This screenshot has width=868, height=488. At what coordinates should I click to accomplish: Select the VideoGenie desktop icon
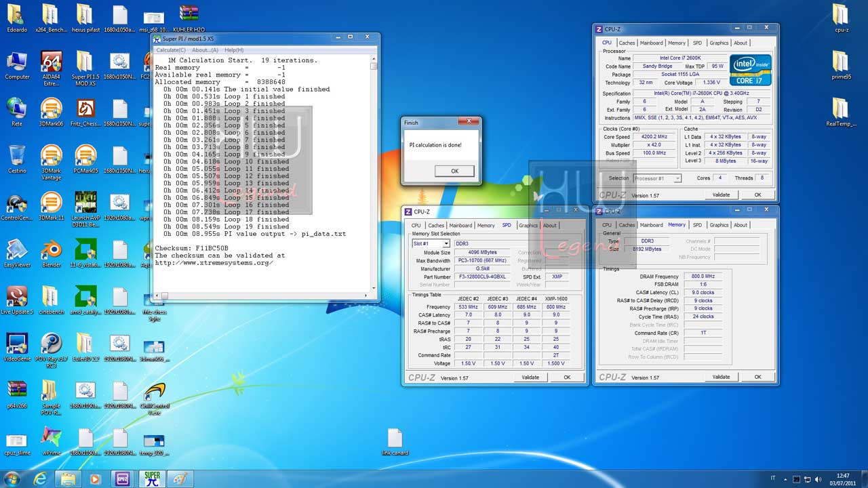pos(16,348)
